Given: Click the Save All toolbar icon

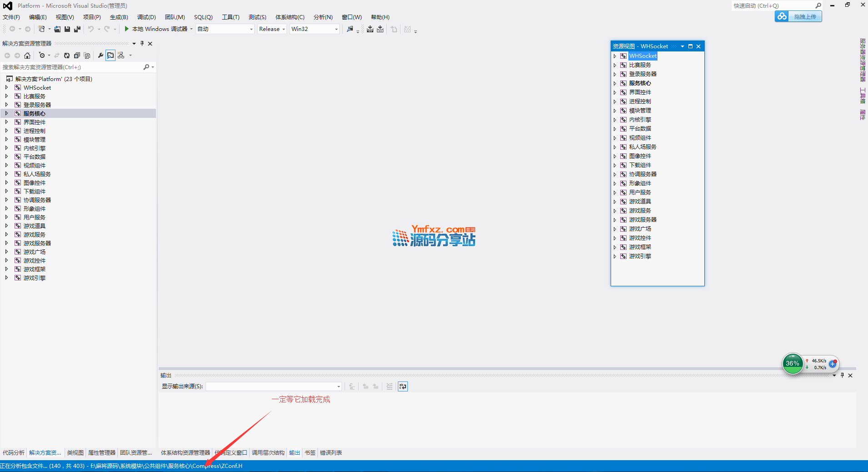Looking at the screenshot, I should coord(77,29).
